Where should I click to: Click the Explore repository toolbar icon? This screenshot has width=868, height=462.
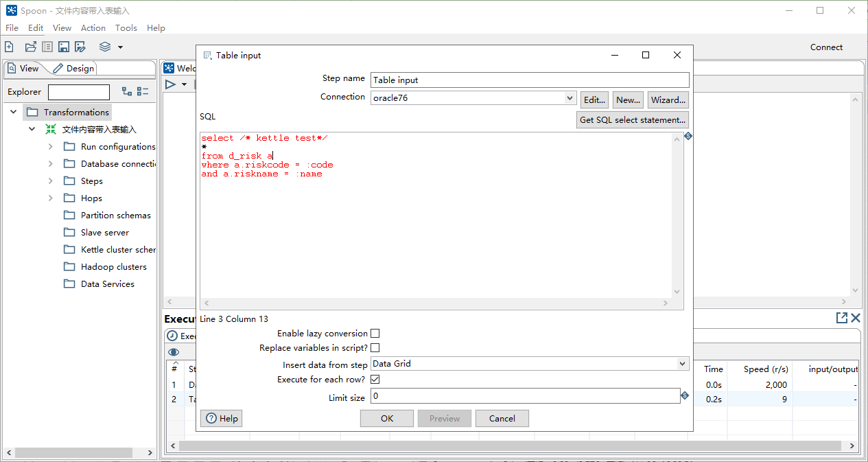47,47
